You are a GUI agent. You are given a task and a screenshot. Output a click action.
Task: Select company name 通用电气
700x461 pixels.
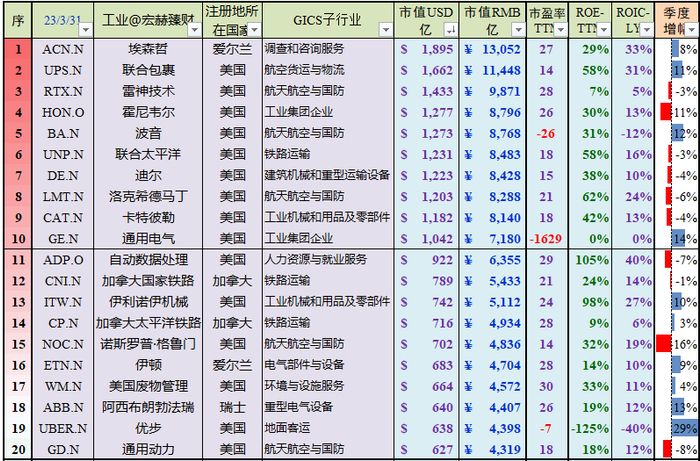(148, 238)
